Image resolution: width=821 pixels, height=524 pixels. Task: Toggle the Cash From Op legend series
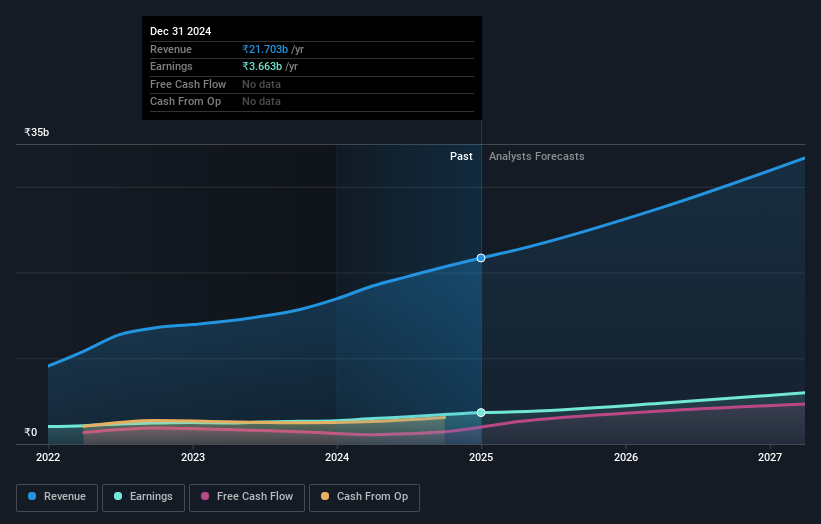364,497
